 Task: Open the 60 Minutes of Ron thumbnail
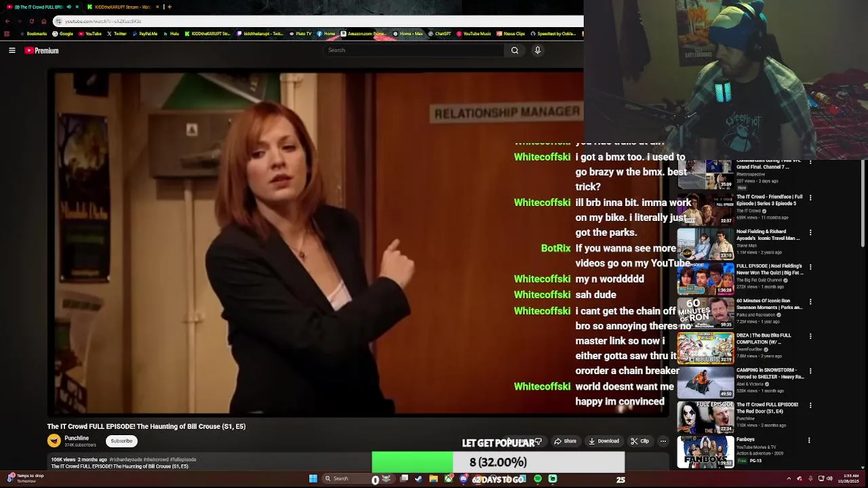705,313
